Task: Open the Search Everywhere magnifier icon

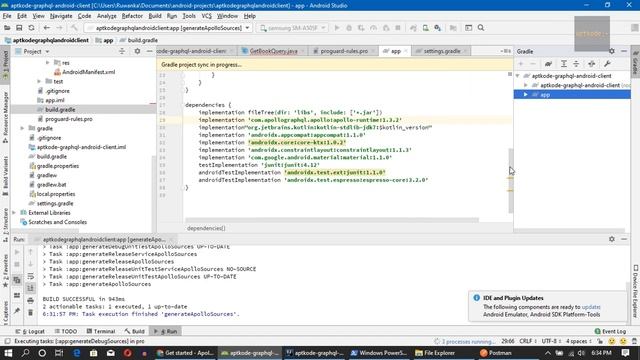Action: [481, 28]
